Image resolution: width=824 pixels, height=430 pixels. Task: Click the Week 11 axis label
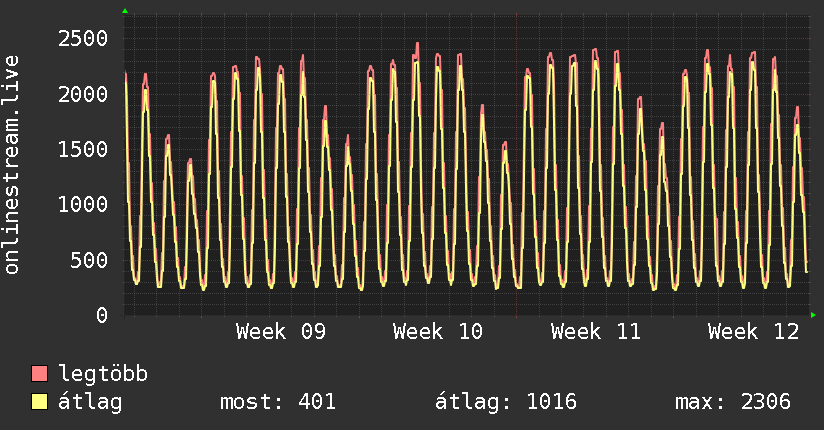(596, 332)
